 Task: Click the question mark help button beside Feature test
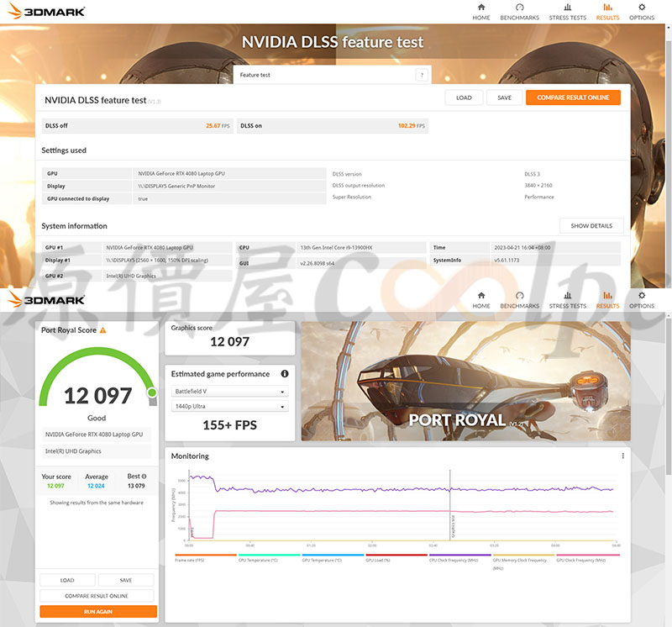pos(422,75)
